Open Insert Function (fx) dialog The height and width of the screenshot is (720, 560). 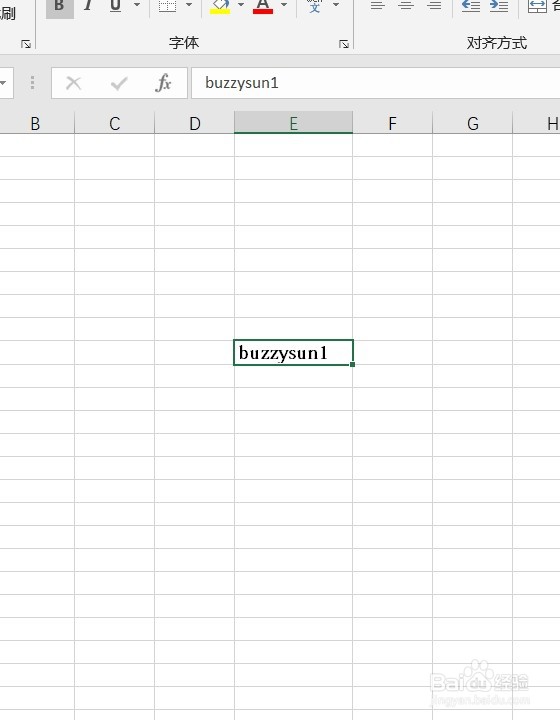pos(163,83)
